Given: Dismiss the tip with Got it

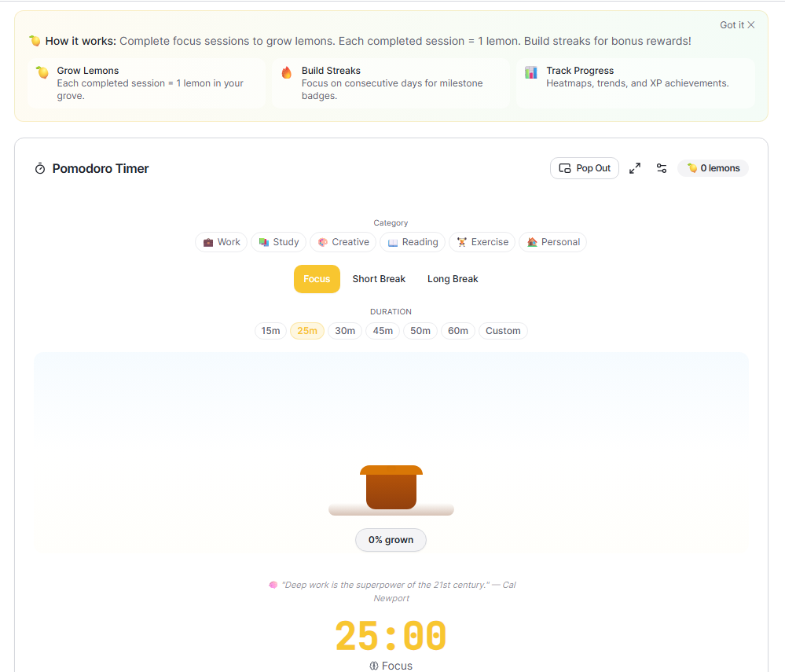Looking at the screenshot, I should tap(736, 24).
